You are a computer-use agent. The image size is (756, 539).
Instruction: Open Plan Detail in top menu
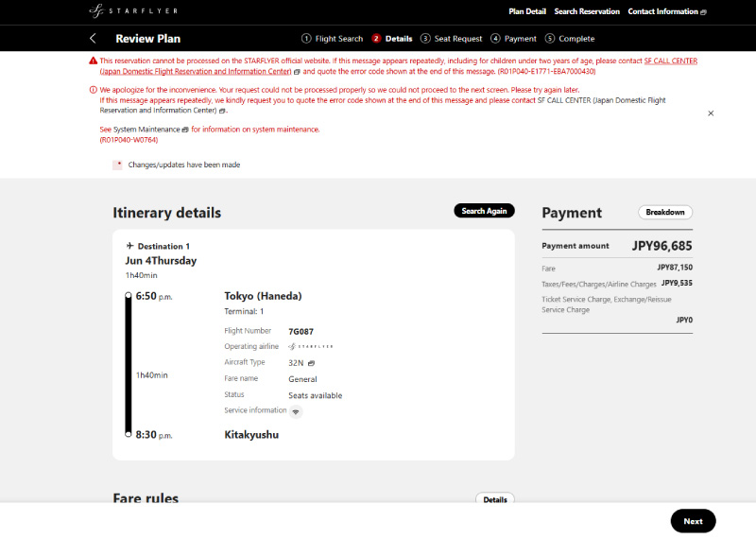pyautogui.click(x=527, y=11)
